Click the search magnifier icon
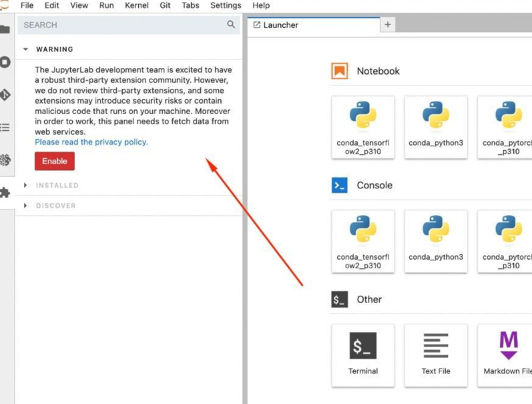Image resolution: width=532 pixels, height=404 pixels. point(231,25)
